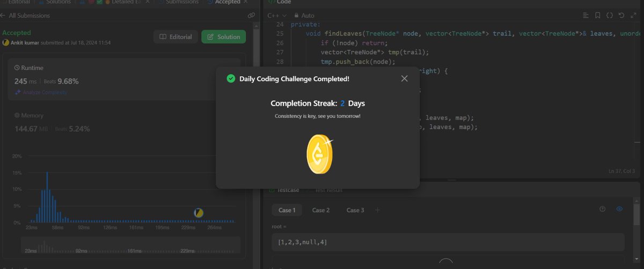644x269 pixels.
Task: Select test Case 2
Action: (x=321, y=210)
